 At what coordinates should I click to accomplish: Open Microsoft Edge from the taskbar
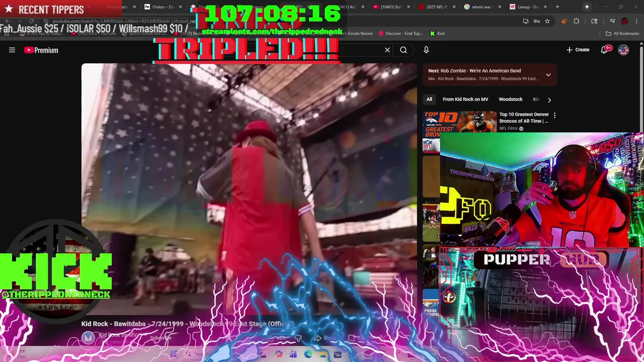[x=308, y=354]
